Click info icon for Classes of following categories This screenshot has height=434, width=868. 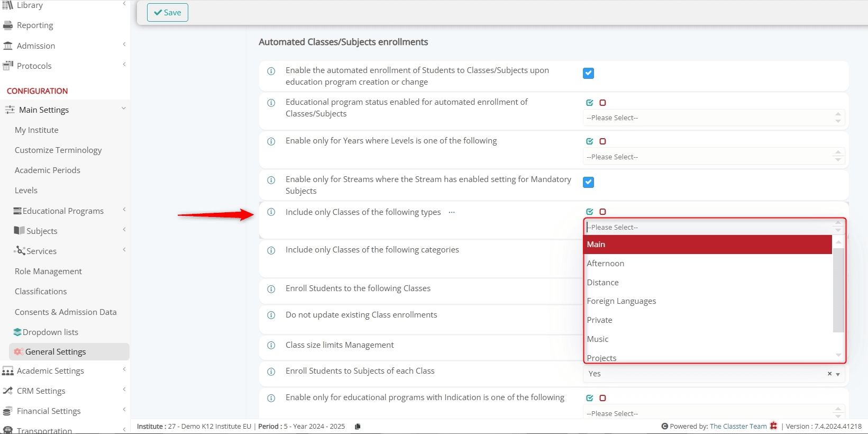271,250
